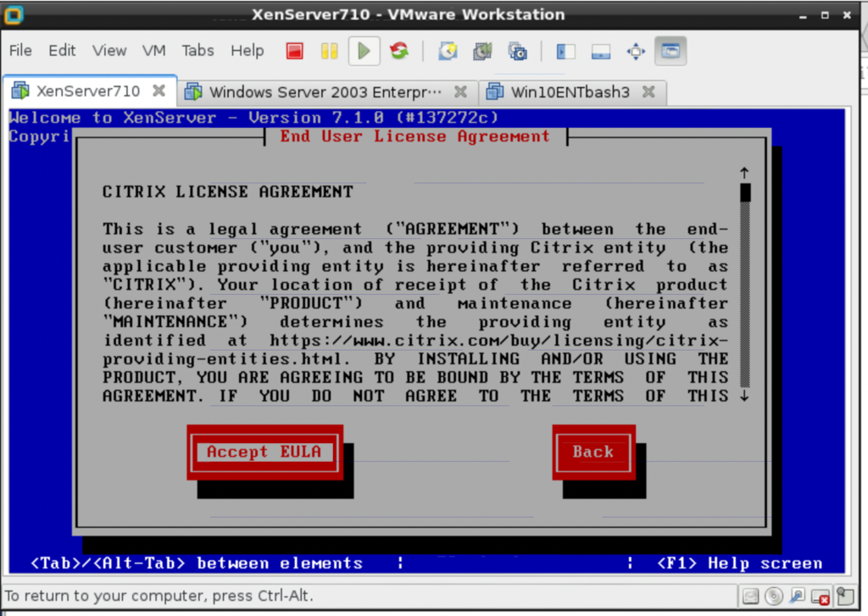Screen dimensions: 868x616
Task: Click the disconnected display device status icon
Action: (x=821, y=597)
